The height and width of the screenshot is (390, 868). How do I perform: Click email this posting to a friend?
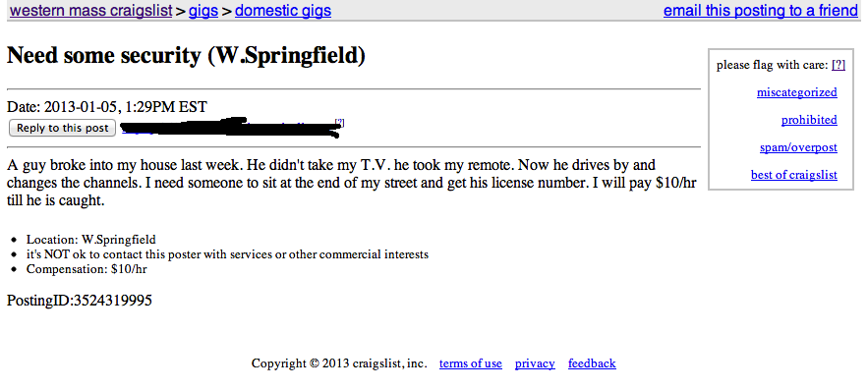click(x=761, y=11)
